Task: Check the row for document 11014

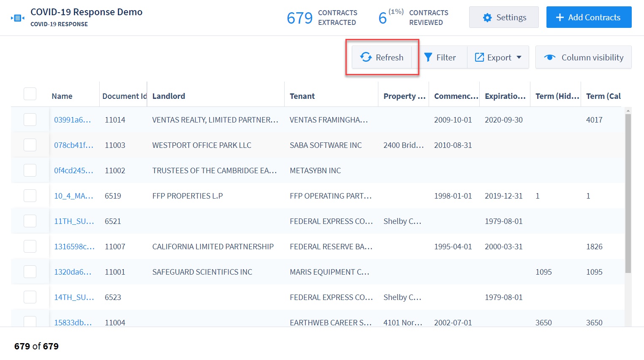Action: click(30, 120)
